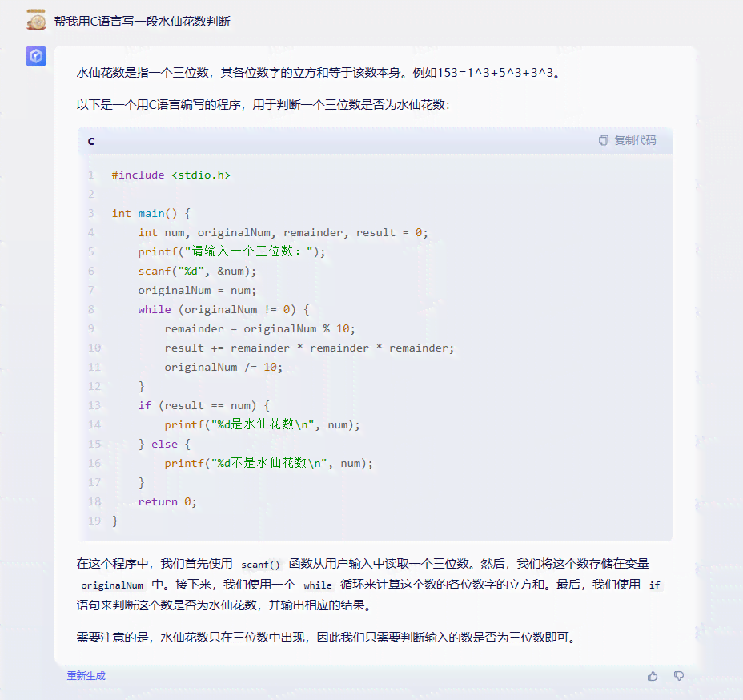This screenshot has width=743, height=700.
Task: Click the result += remainder cube line
Action: [309, 348]
